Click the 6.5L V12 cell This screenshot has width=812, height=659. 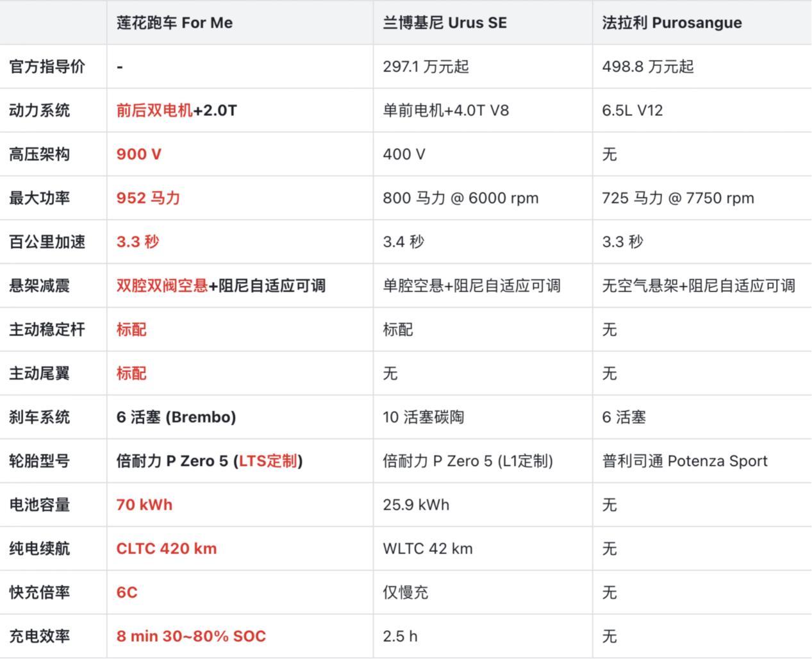[632, 111]
